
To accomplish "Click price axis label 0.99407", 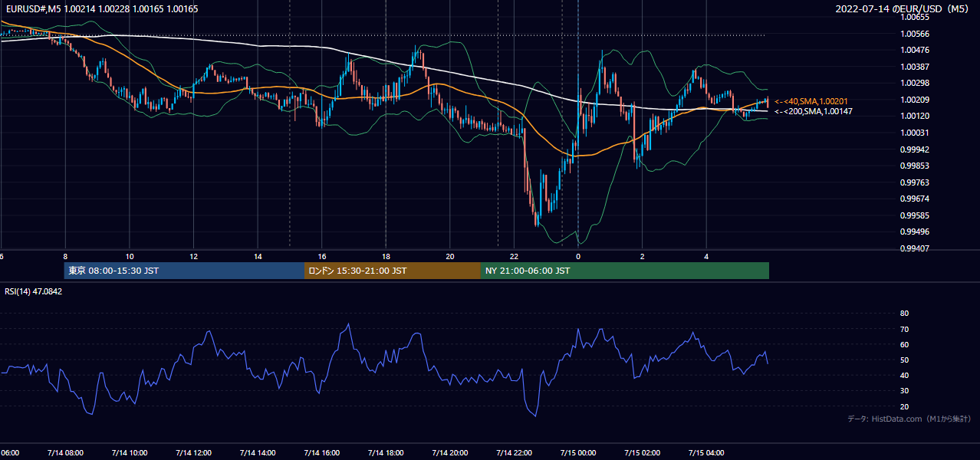I will (914, 248).
